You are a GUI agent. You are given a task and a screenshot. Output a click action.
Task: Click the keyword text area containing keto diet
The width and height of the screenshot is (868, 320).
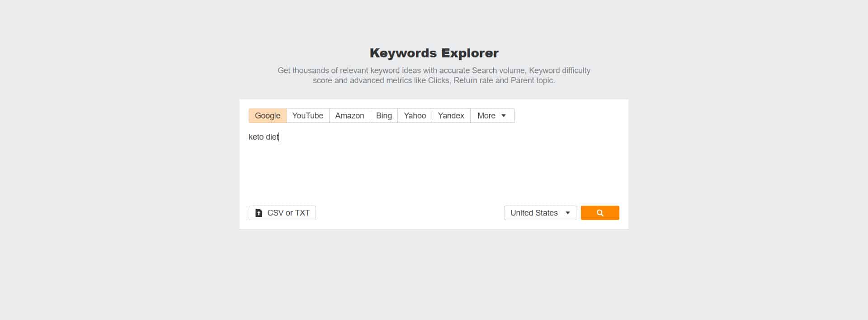point(434,164)
